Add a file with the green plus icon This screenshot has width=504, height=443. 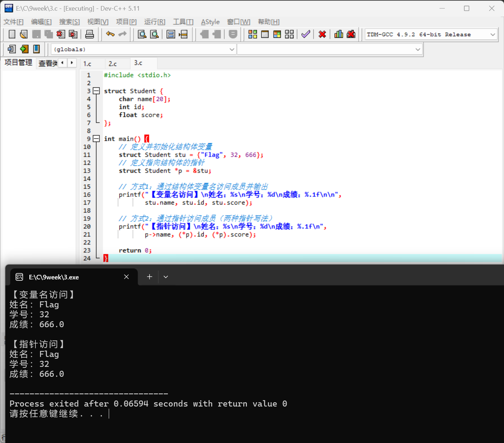[24, 49]
